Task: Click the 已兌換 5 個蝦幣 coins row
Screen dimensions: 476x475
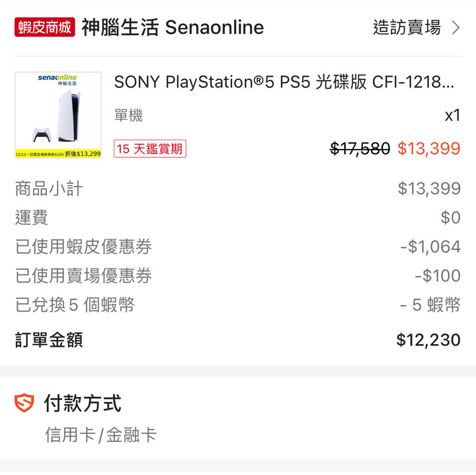Action: 238,304
